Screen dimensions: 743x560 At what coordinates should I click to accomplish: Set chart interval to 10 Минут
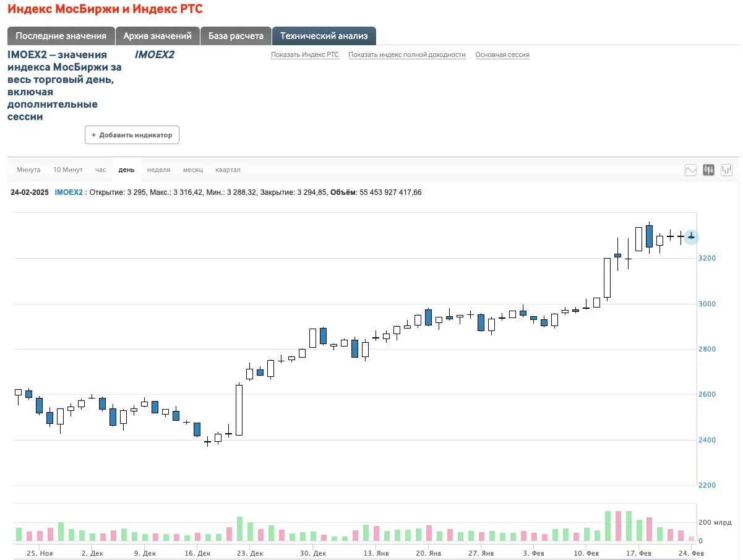click(67, 170)
